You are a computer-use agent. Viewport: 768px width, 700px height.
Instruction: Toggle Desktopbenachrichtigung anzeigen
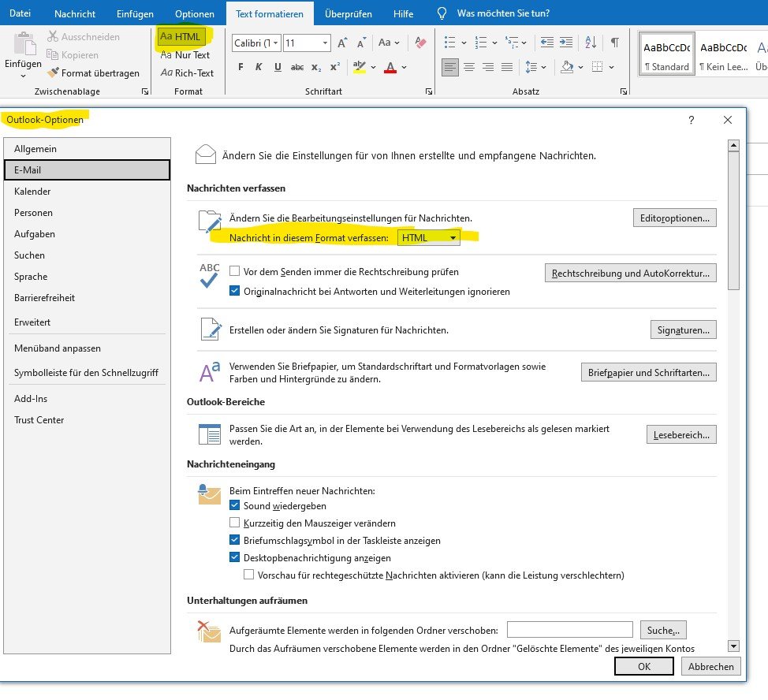pyautogui.click(x=235, y=557)
